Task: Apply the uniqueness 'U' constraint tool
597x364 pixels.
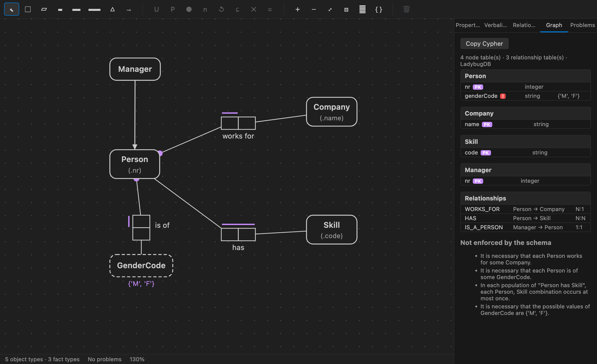Action: tap(157, 9)
